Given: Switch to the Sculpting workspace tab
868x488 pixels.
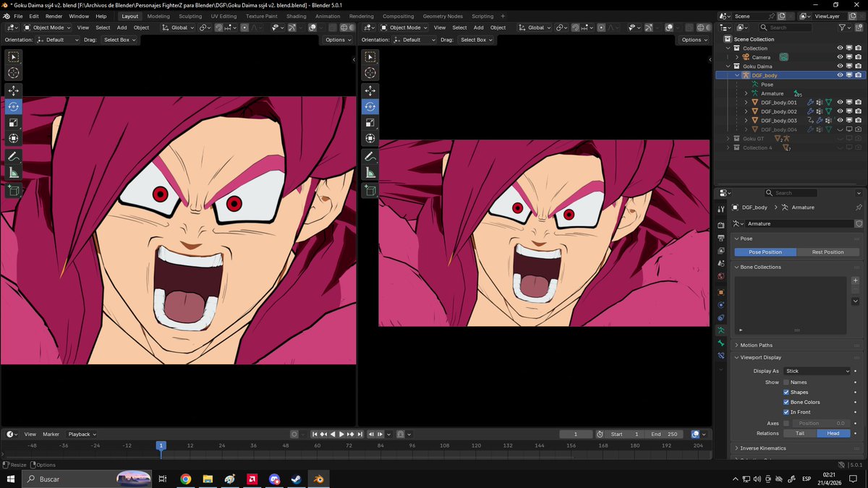Looking at the screenshot, I should coord(190,16).
